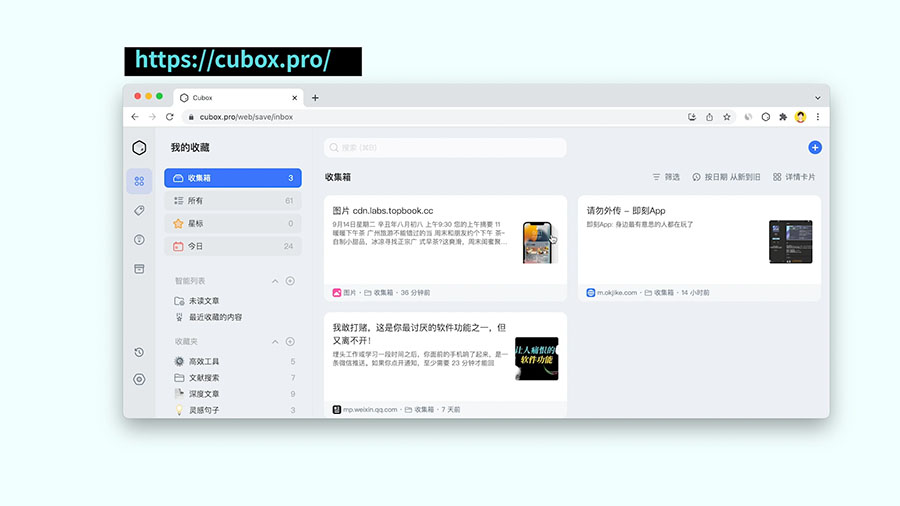Screen dimensions: 900x506
Task: Add a new folder beside 收藏夹
Action: [x=290, y=342]
